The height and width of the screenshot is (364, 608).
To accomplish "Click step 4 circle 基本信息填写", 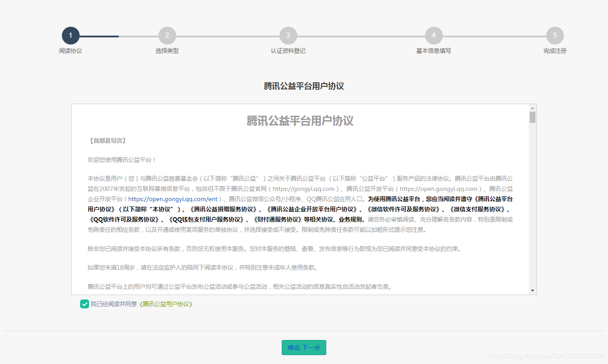I will pyautogui.click(x=434, y=36).
